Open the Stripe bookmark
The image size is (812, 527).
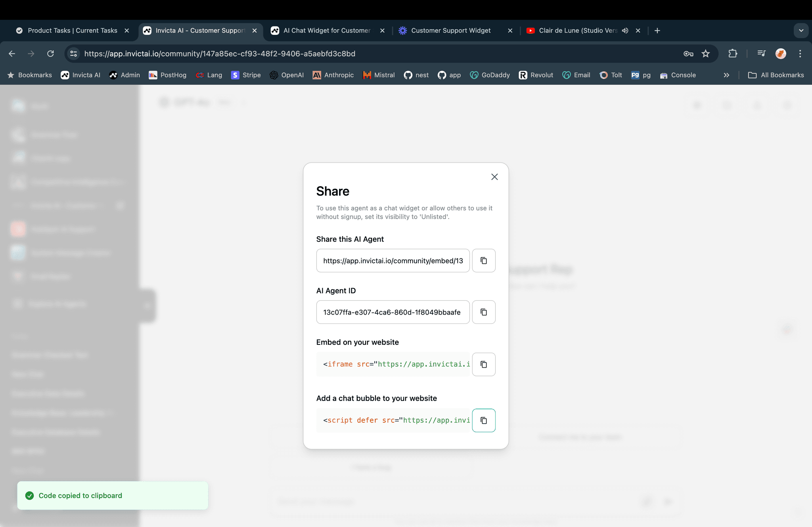click(x=246, y=75)
